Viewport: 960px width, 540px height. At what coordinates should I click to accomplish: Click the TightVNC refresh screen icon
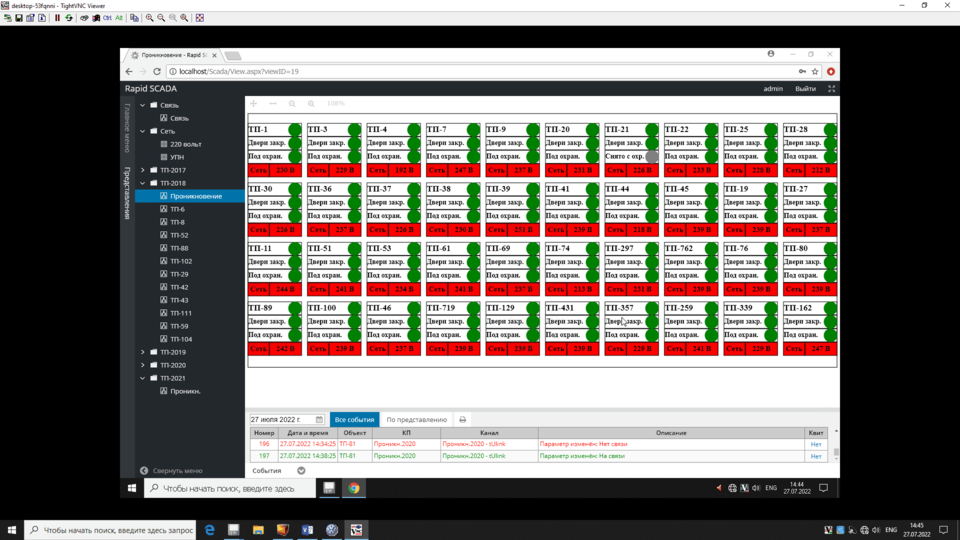tap(68, 17)
